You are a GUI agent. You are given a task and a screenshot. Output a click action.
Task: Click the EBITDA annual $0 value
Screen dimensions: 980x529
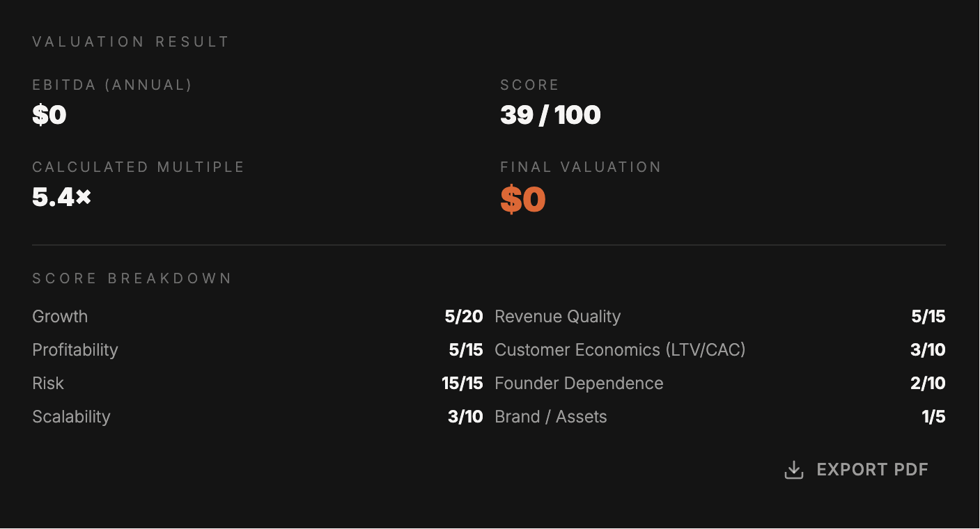(x=49, y=115)
